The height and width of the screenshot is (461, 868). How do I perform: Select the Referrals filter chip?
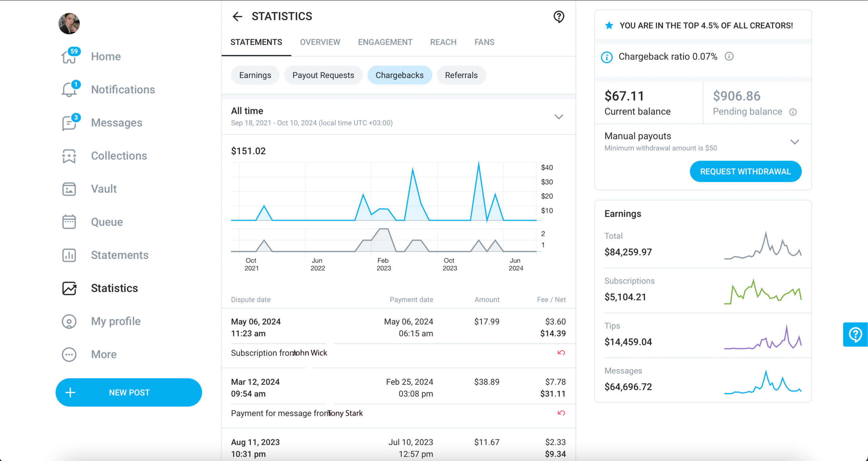pos(461,75)
